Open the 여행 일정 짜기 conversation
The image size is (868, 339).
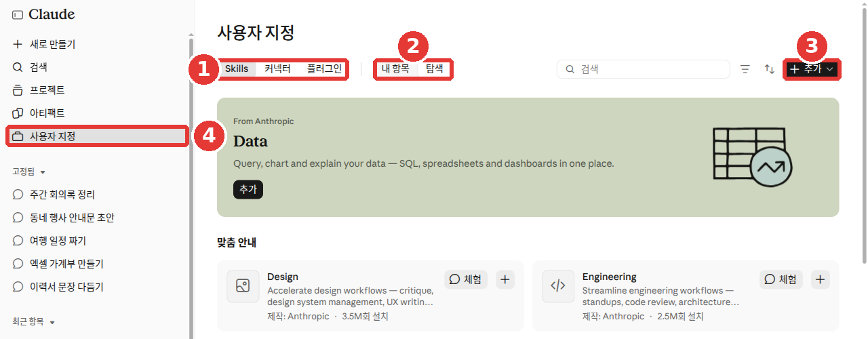click(97, 241)
